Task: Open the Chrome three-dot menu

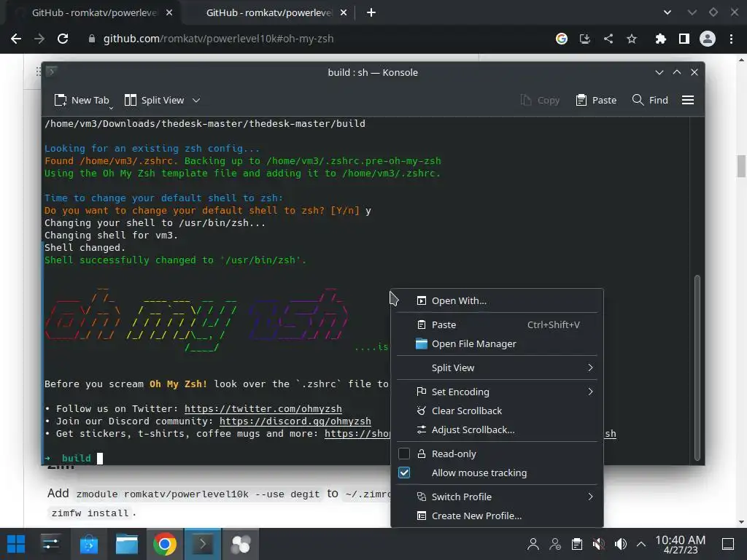Action: [x=731, y=39]
